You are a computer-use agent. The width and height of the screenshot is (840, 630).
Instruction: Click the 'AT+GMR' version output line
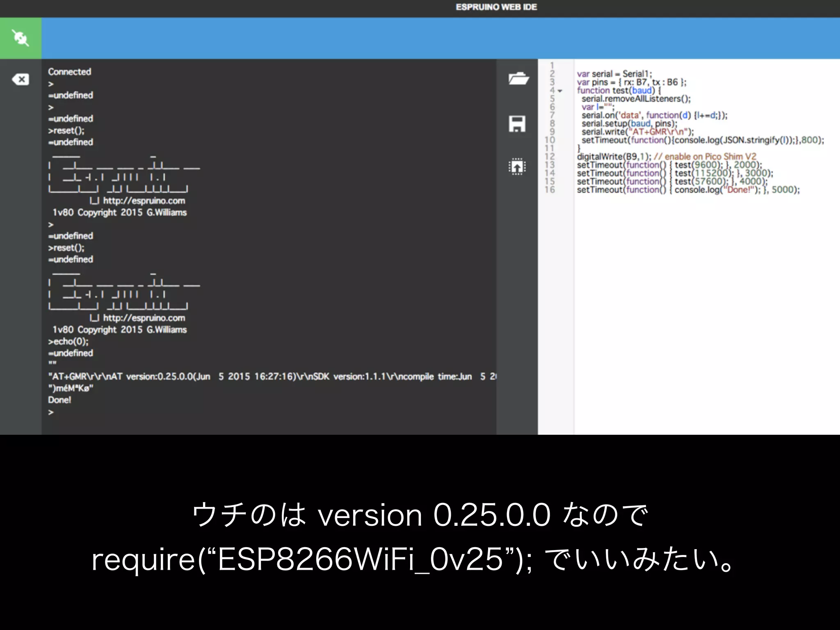[x=272, y=377]
